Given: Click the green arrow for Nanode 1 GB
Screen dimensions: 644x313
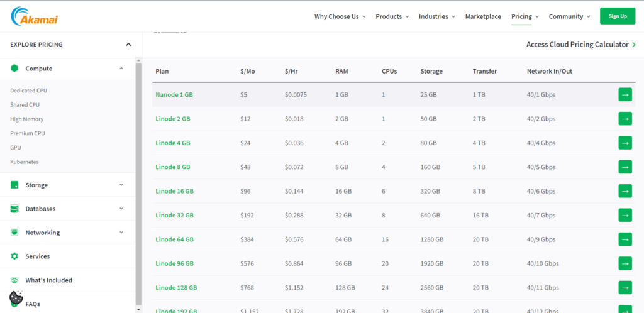Looking at the screenshot, I should point(625,95).
